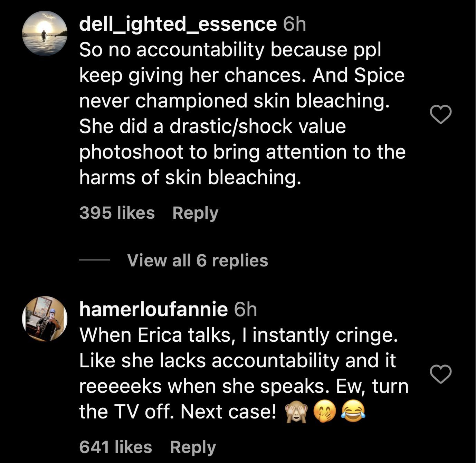Viewport: 476px width, 463px height.
Task: Reply to the 641-likes comment
Action: [193, 447]
